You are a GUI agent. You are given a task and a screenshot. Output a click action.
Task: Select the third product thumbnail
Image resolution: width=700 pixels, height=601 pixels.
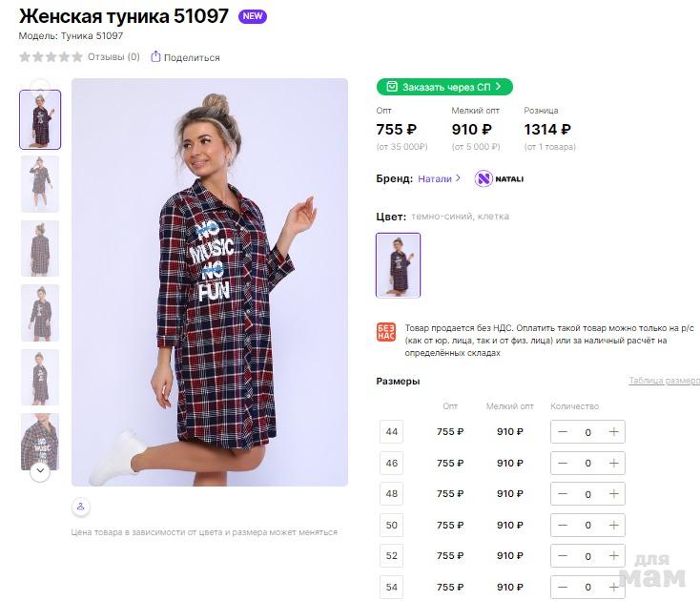coord(40,248)
